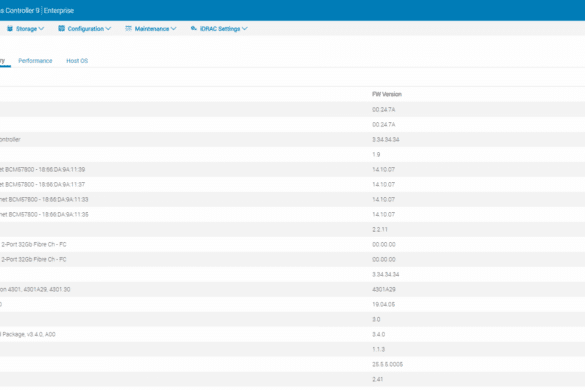
Task: Click 14.10.07 version in the 11:35 row
Action: pyautogui.click(x=384, y=214)
